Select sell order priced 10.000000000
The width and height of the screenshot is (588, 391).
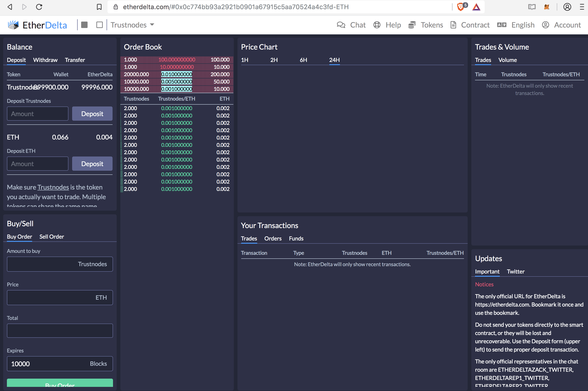(x=177, y=67)
